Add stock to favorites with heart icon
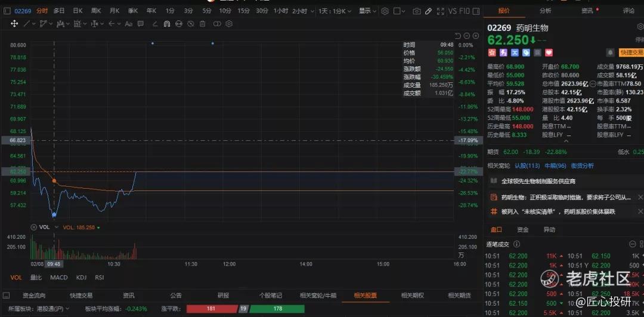 [x=549, y=53]
